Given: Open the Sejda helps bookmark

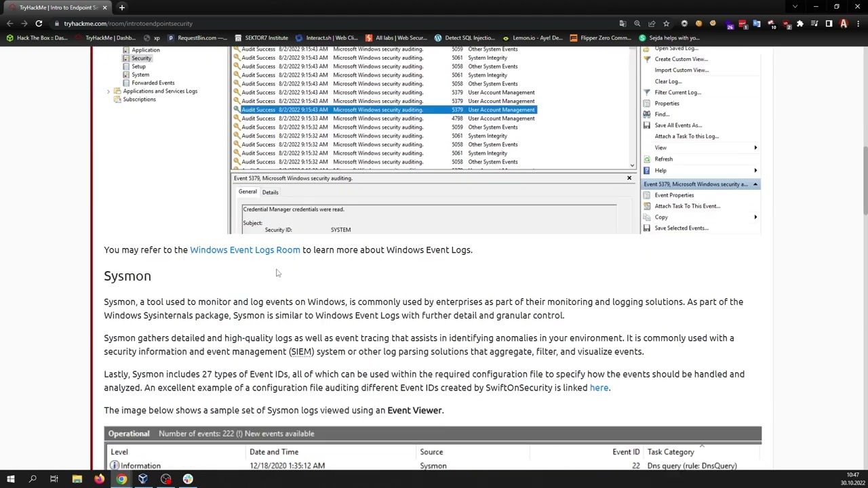Looking at the screenshot, I should pos(669,38).
